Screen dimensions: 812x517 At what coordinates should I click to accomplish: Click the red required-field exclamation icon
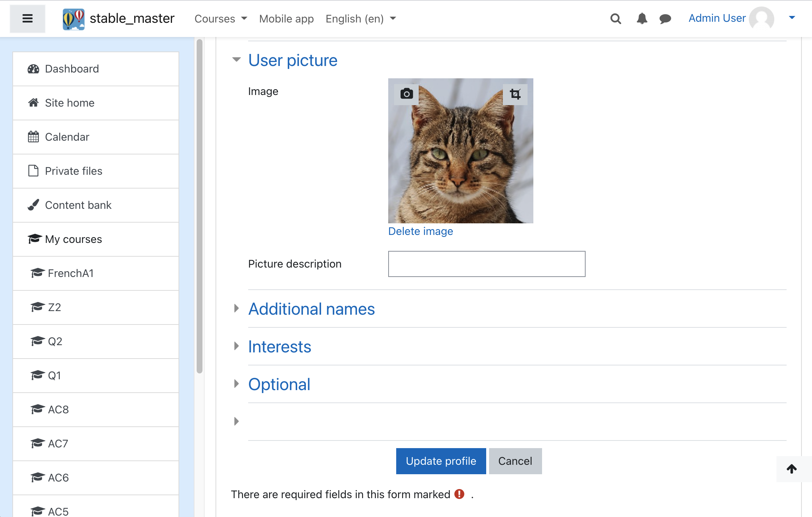click(459, 494)
